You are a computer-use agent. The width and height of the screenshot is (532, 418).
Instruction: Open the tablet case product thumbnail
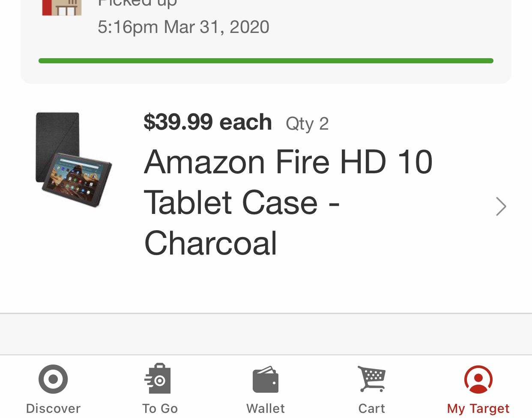(x=73, y=160)
